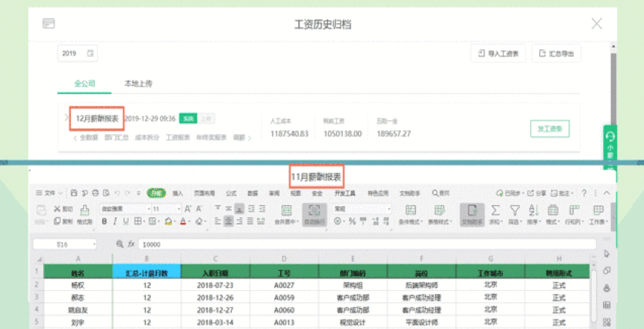Open the red font color swatch
Viewport: 644px width, 329px height.
tap(184, 222)
